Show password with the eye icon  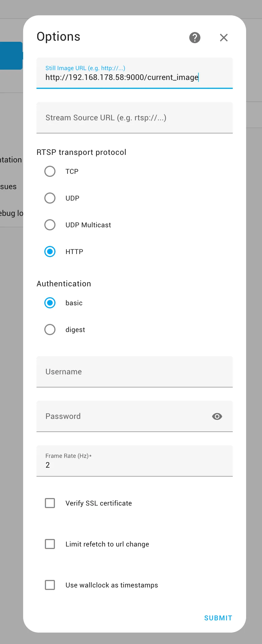tap(217, 416)
